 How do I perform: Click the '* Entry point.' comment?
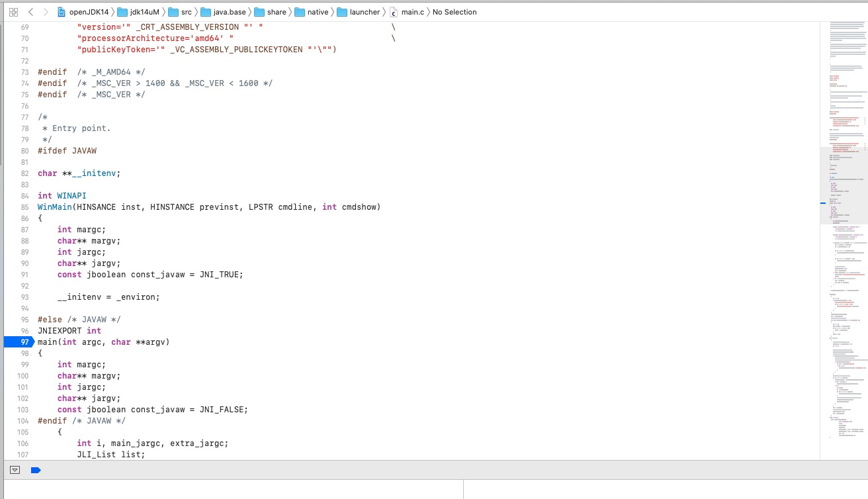point(76,128)
